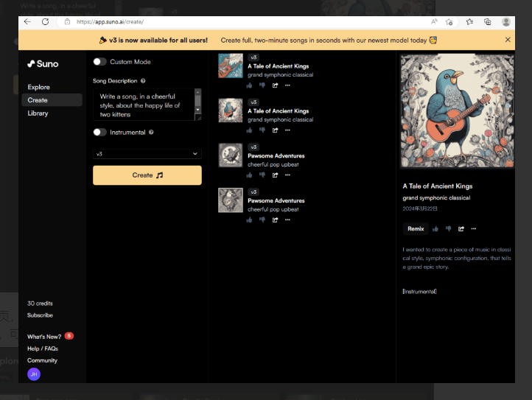Viewport: 532px width, 400px height.
Task: Enable Custom Mode toggle
Action: click(x=99, y=62)
